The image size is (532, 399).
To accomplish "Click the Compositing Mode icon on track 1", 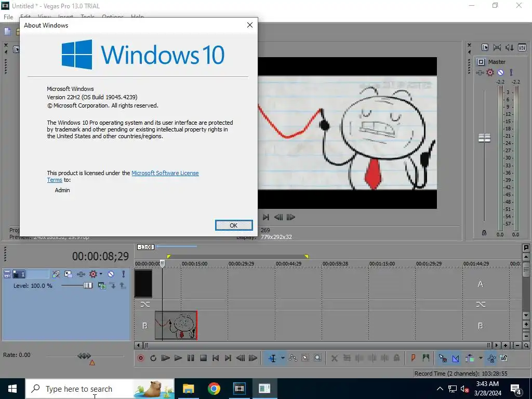I will [102, 285].
